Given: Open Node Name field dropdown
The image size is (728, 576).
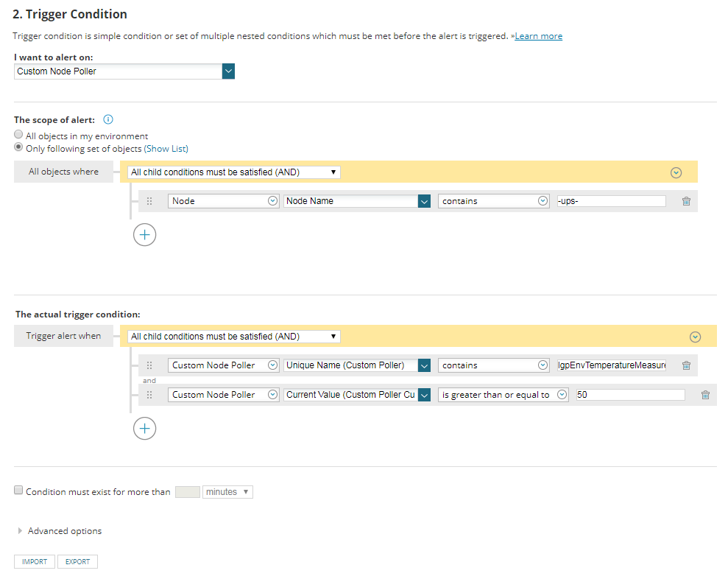Looking at the screenshot, I should (357, 201).
